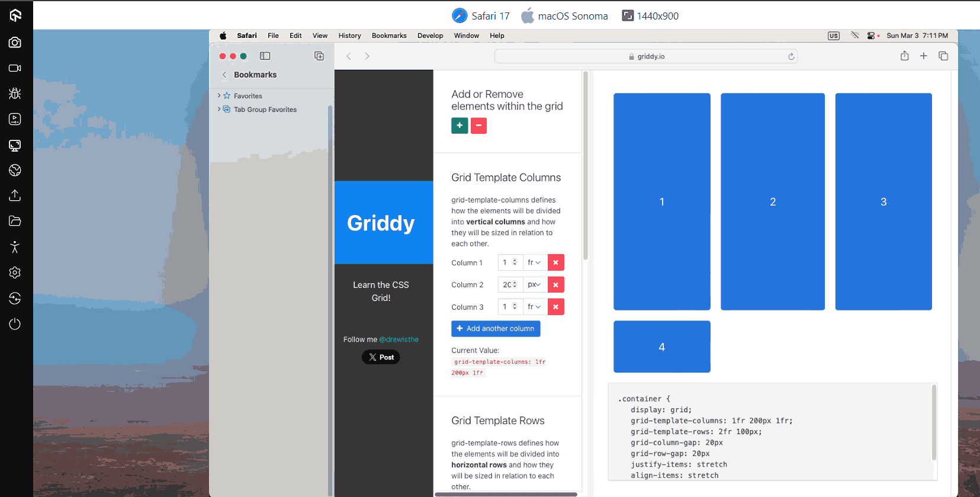
Task: Click the logo icon atop the left sidebar
Action: (x=15, y=15)
